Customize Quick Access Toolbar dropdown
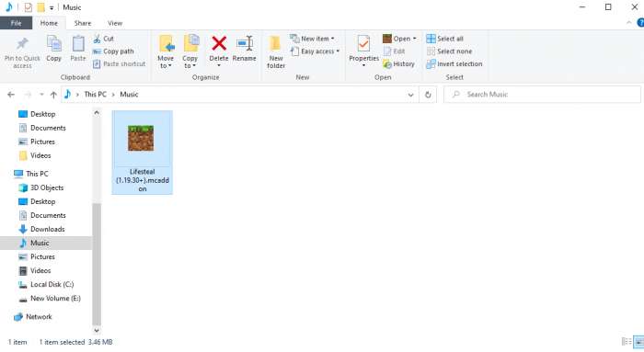 52,7
